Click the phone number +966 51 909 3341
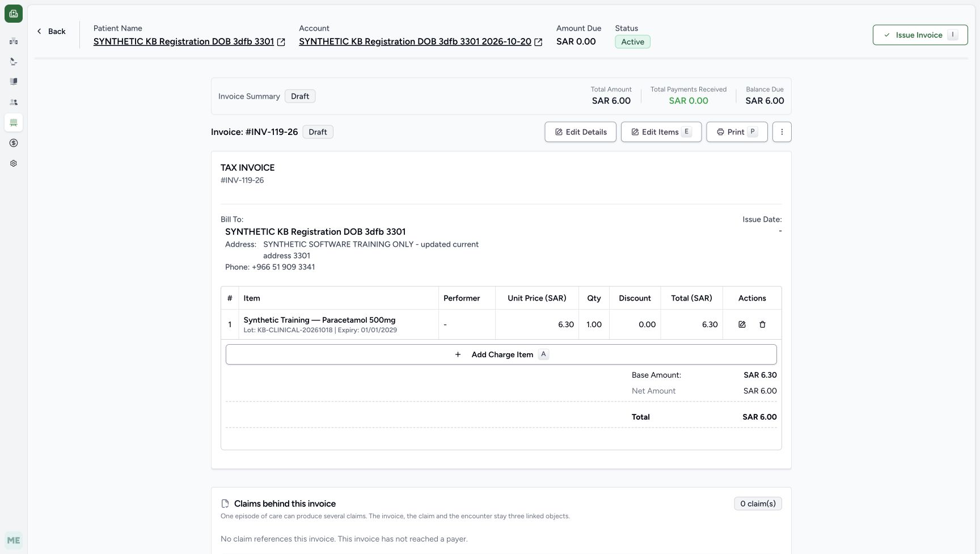 coord(283,267)
